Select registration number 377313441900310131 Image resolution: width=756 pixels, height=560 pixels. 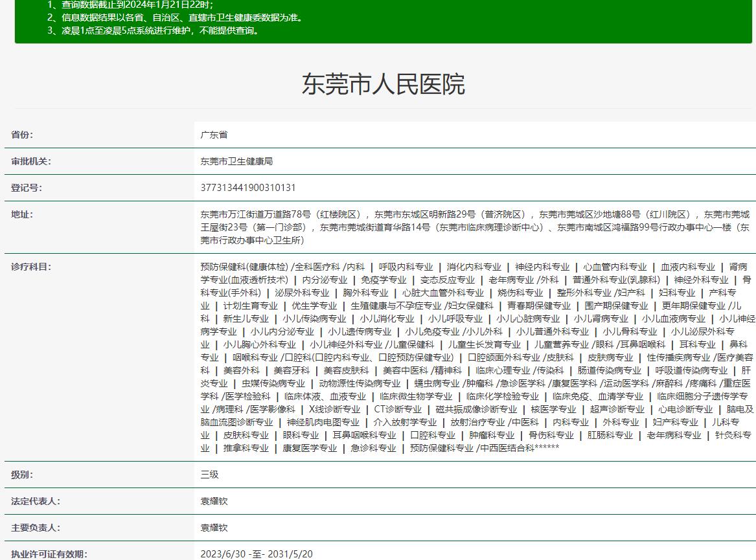point(248,188)
